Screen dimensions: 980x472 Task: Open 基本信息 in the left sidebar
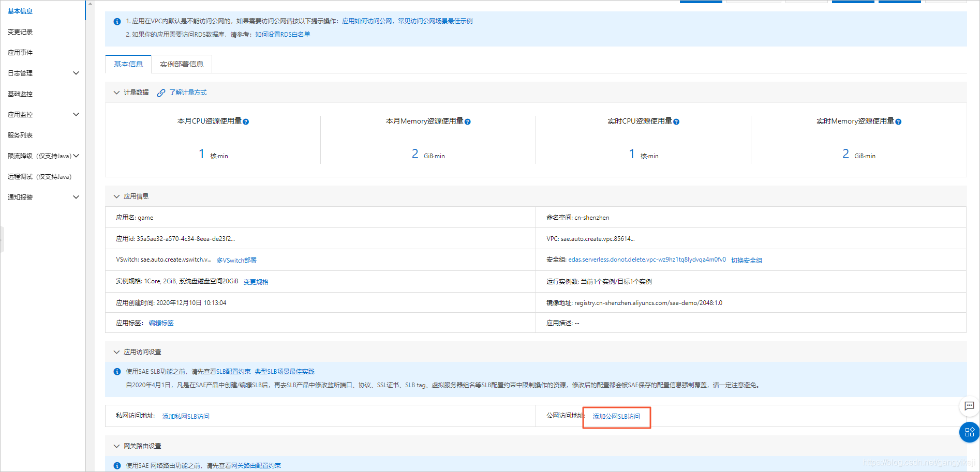click(x=20, y=11)
